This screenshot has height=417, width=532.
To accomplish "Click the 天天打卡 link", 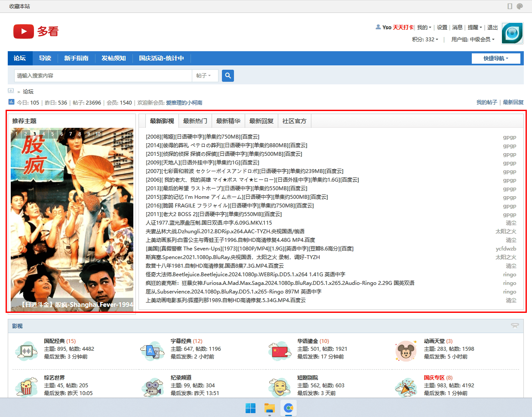I will [x=403, y=28].
